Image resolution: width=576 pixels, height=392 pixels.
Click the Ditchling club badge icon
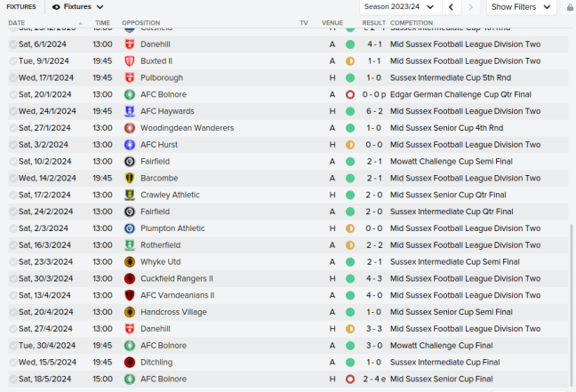tap(130, 362)
